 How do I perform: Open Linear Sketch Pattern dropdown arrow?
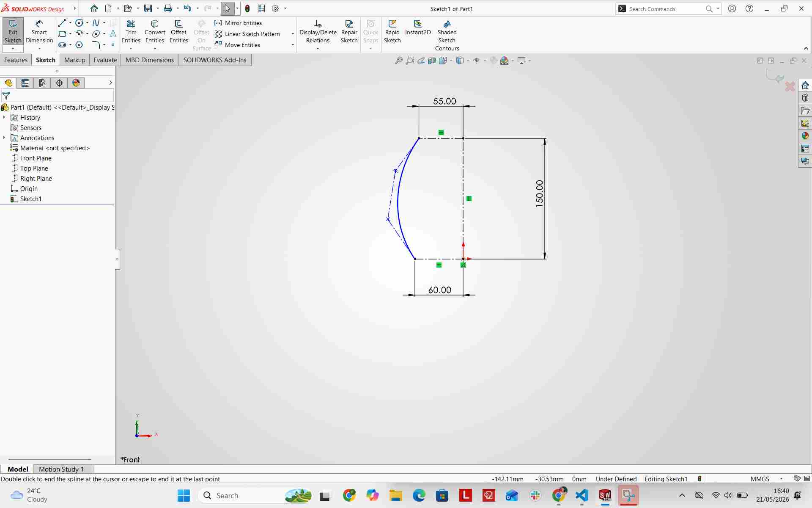pos(293,34)
